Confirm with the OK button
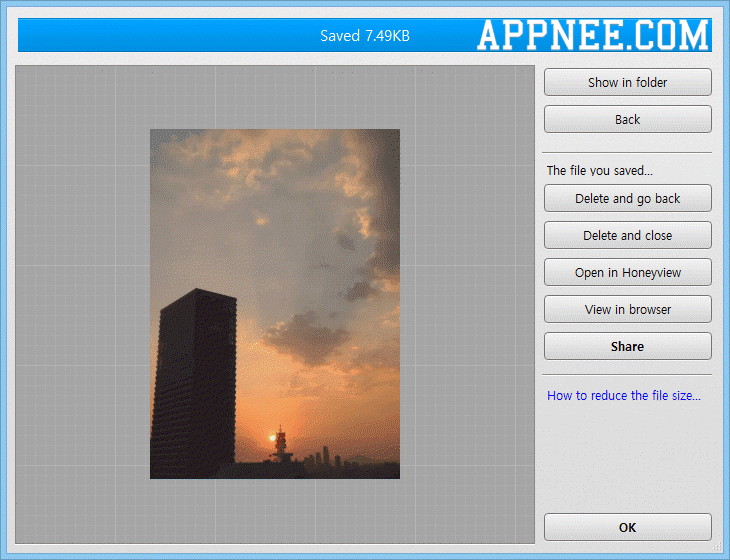The height and width of the screenshot is (560, 730). pos(628,527)
